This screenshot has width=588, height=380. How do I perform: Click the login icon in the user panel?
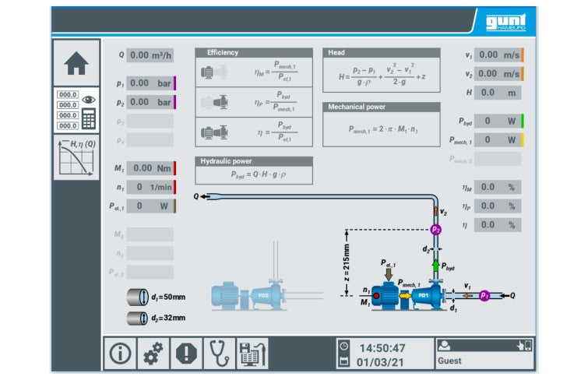523,346
